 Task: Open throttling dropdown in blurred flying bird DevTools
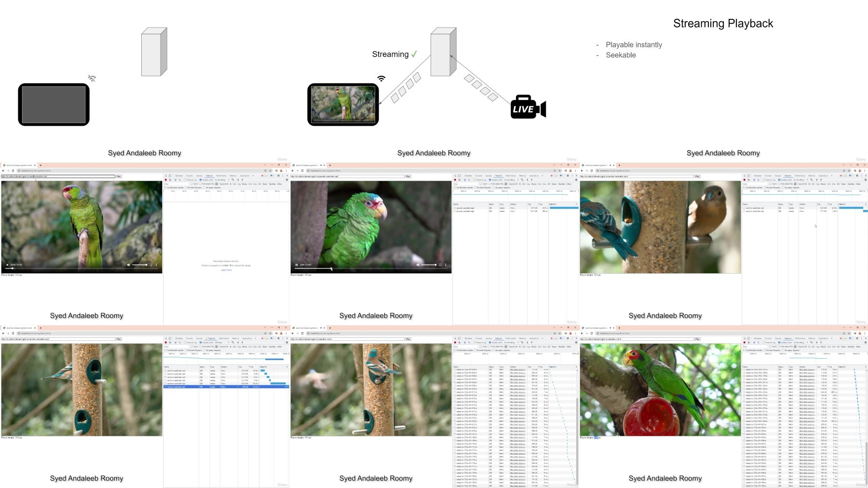click(511, 342)
